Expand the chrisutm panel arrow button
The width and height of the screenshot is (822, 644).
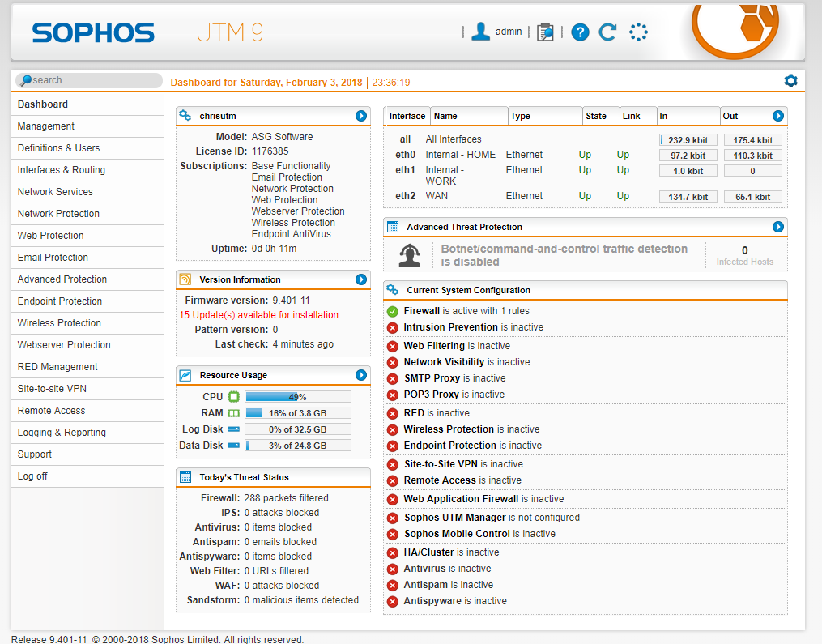point(361,115)
